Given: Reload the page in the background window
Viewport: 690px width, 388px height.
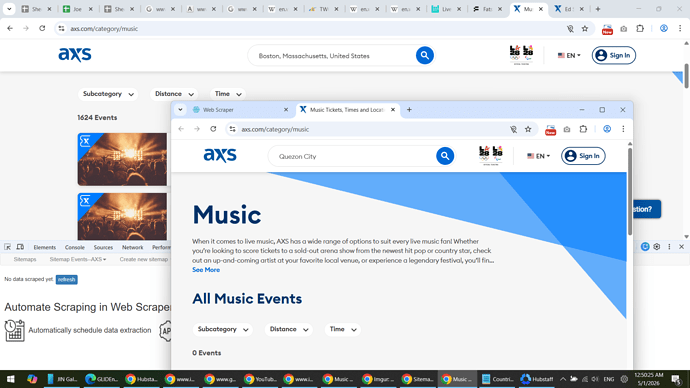Looking at the screenshot, I should (x=42, y=28).
